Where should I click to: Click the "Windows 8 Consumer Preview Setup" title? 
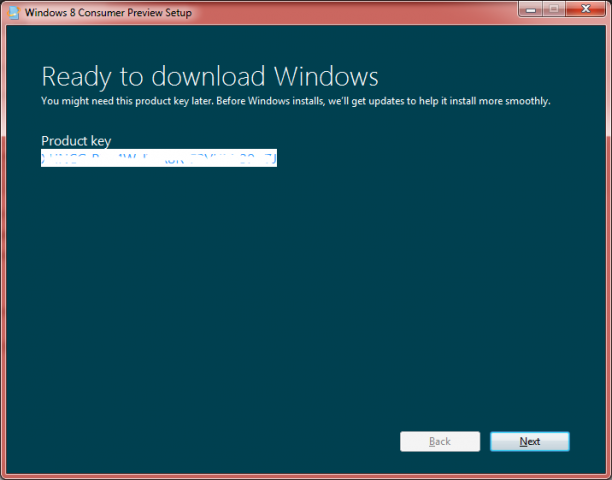click(x=108, y=12)
